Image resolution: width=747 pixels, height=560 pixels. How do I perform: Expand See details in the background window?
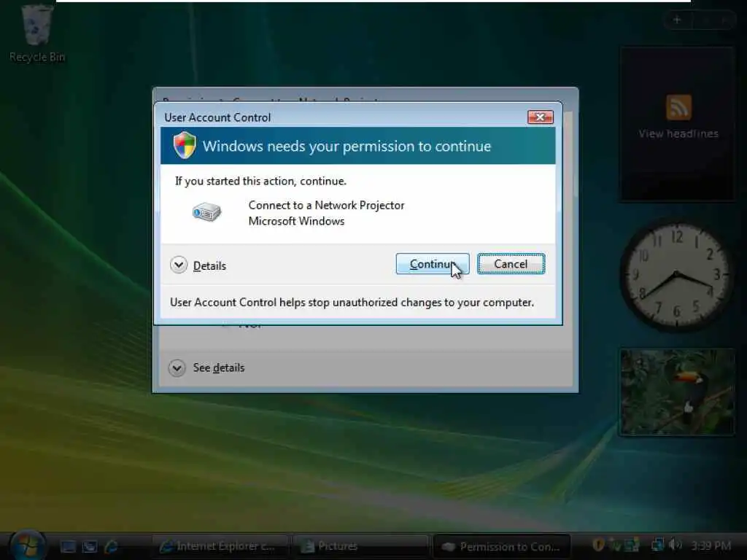(177, 367)
